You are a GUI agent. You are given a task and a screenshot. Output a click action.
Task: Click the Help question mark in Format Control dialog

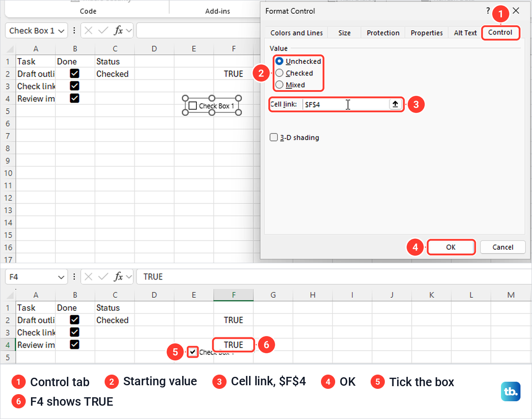(488, 11)
